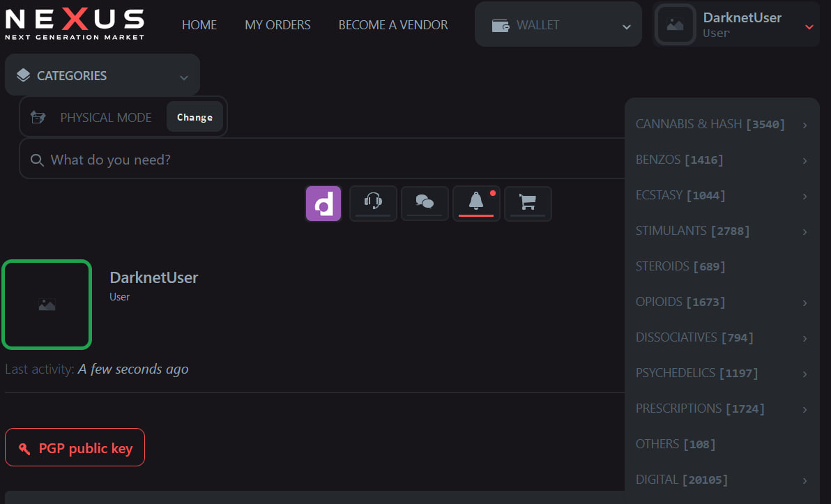Open the CATEGORIES dropdown
831x504 pixels.
coord(102,75)
